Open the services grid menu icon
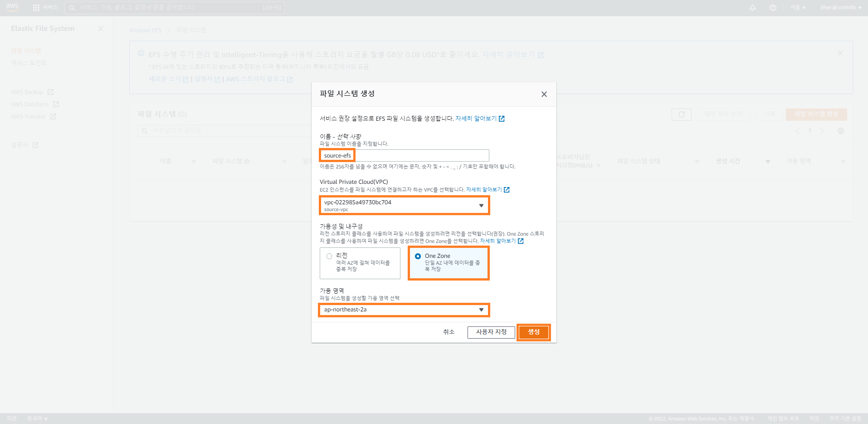 36,8
